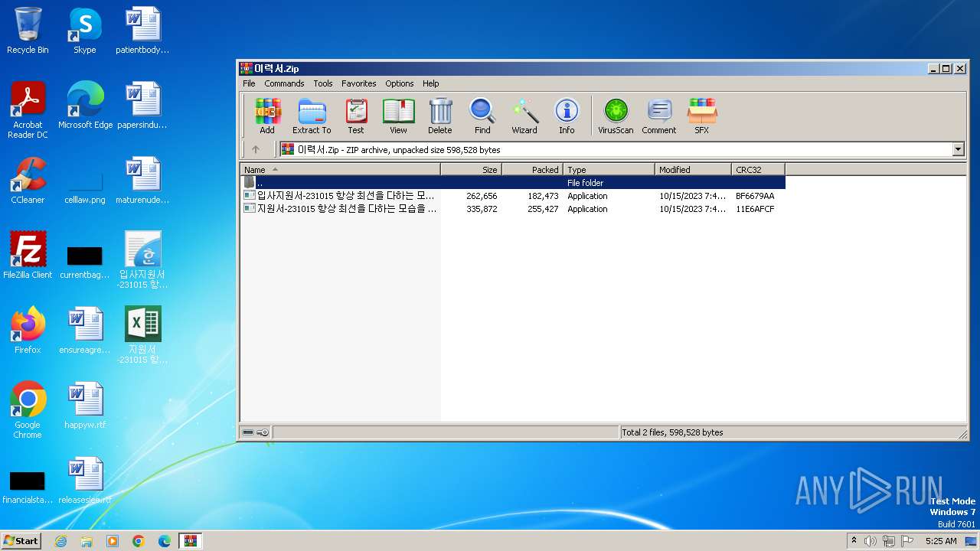Screen dimensions: 980x551
Task: Run VirusScan from the toolbar
Action: [x=616, y=116]
